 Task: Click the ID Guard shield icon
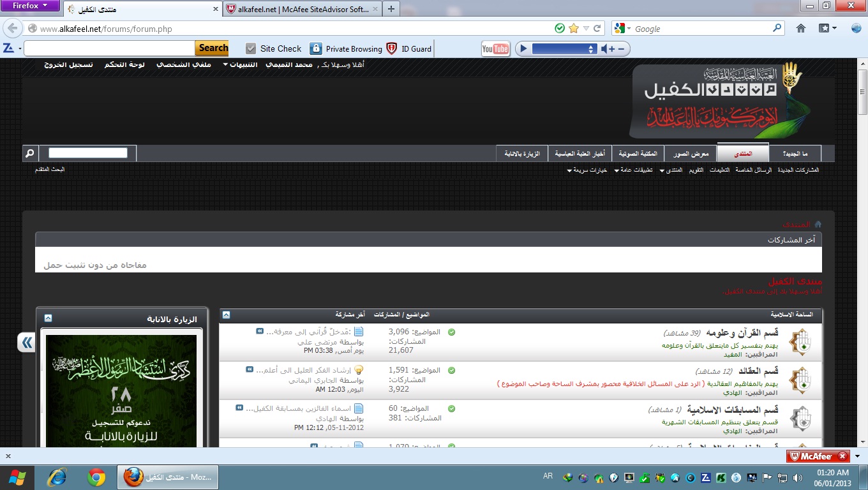[x=391, y=48]
